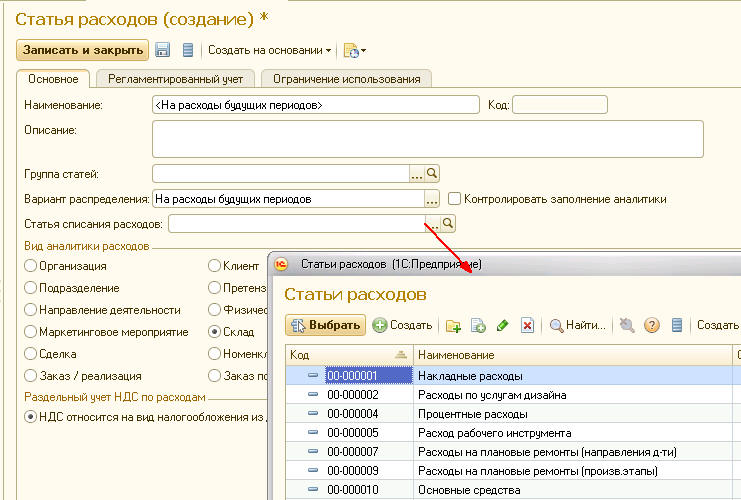Screen dimensions: 741x500
Task: Click row icon of 00-000001 Накладные расходы
Action: (313, 375)
